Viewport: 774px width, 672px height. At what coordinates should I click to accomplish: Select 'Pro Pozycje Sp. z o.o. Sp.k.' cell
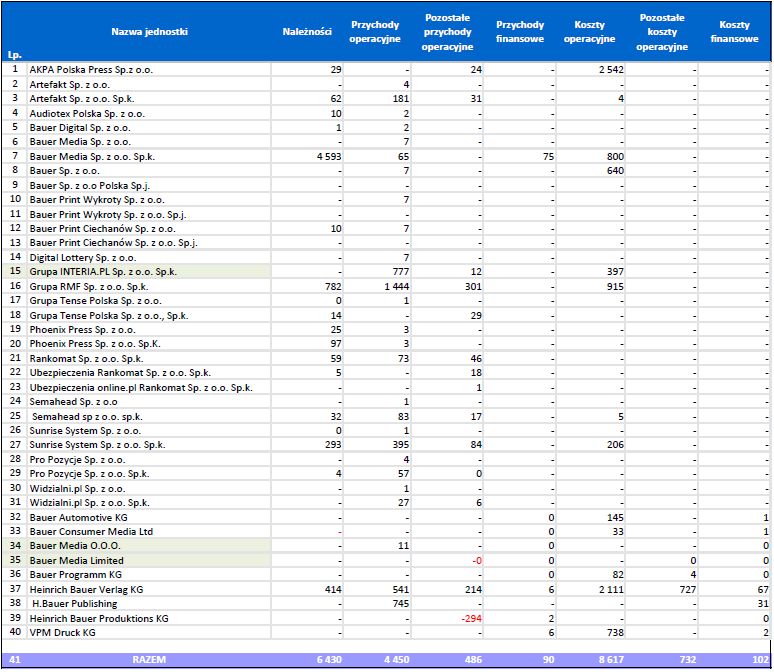[x=89, y=474]
